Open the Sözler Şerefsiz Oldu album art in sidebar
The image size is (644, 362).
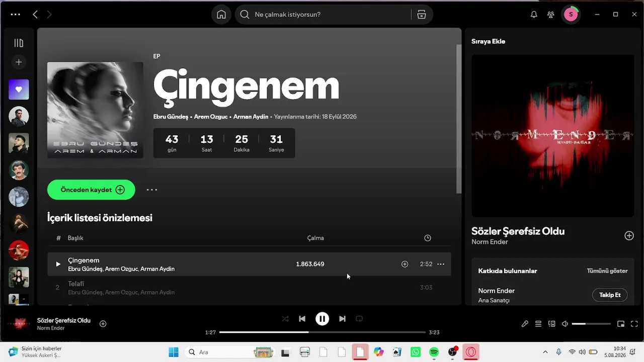[x=552, y=136]
